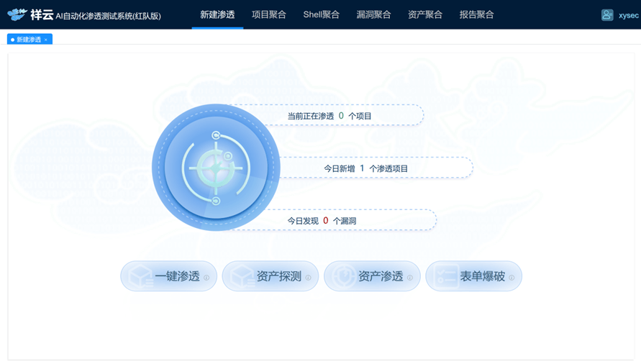
Task: Open the xysec username link
Action: coord(628,16)
